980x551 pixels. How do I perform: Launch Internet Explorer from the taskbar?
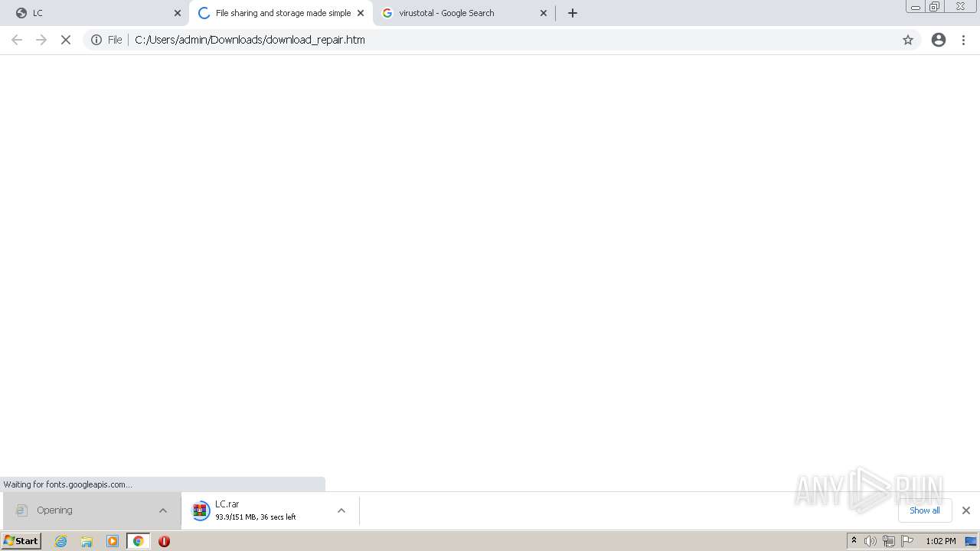[61, 541]
